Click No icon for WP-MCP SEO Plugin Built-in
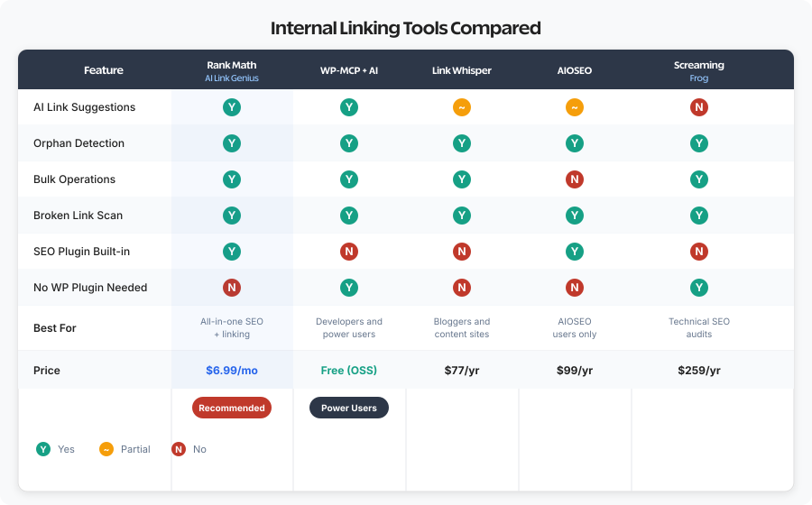This screenshot has height=505, width=812. click(349, 252)
